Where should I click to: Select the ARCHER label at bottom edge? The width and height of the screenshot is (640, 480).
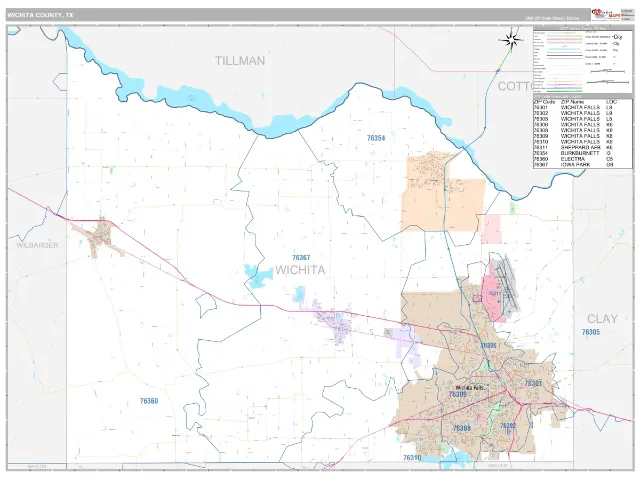coord(497,466)
